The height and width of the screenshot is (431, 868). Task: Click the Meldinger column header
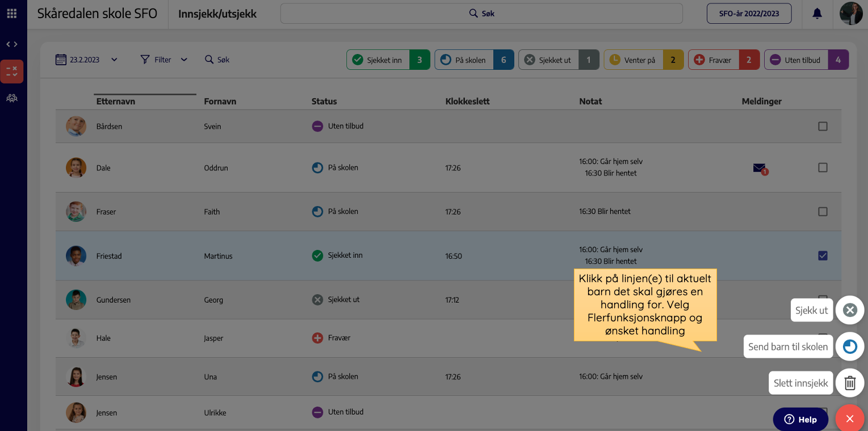[762, 102]
